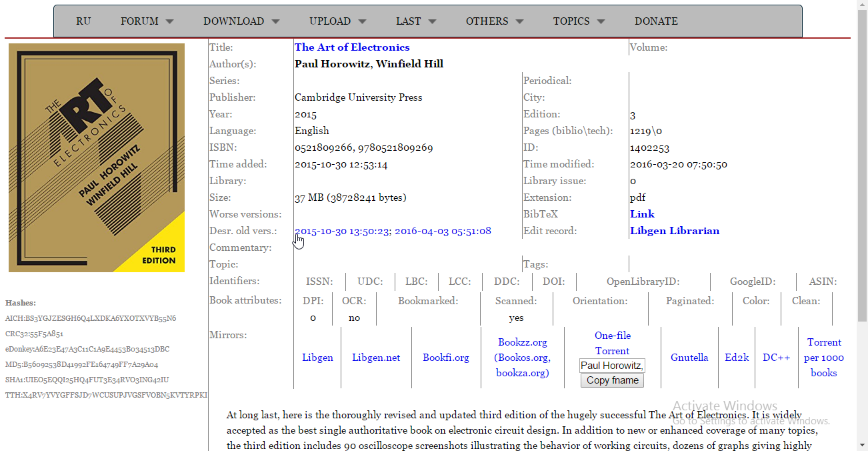
Task: Select the year value 2015
Action: (305, 115)
